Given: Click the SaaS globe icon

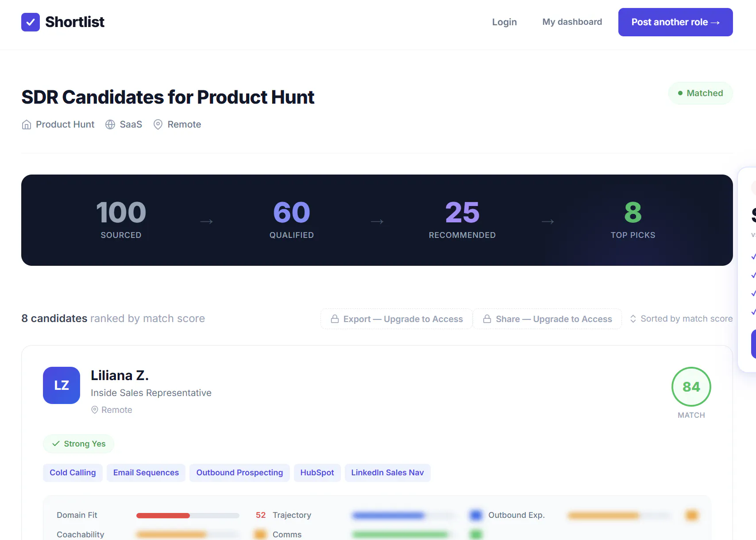Looking at the screenshot, I should tap(110, 124).
